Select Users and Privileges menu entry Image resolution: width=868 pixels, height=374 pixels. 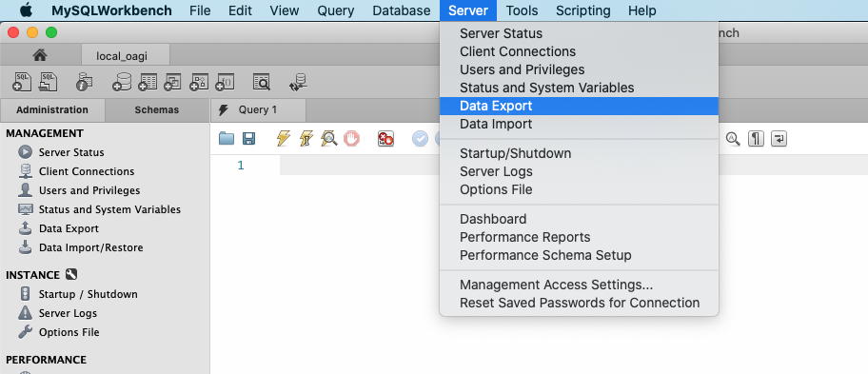(579, 69)
